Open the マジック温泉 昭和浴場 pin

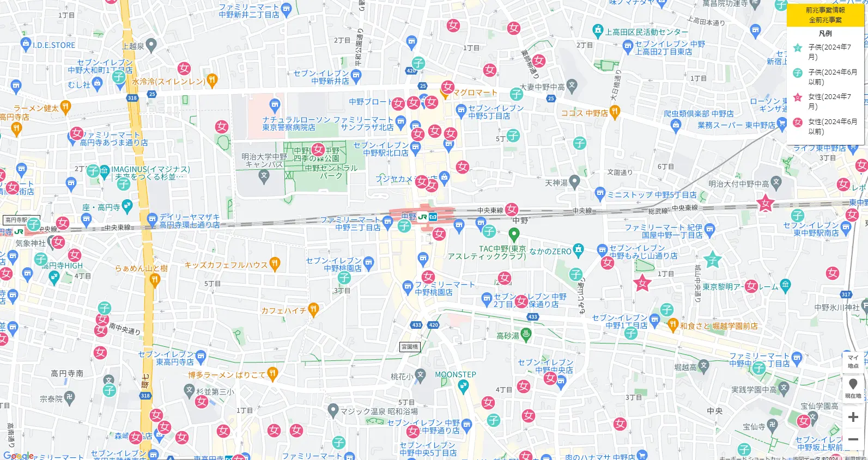point(333,410)
